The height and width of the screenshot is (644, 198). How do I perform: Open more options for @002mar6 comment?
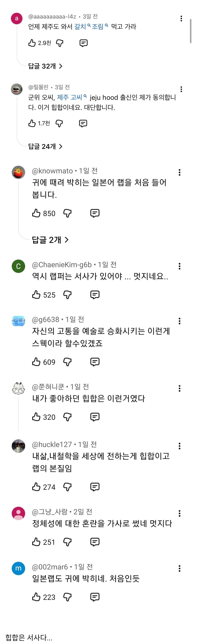(x=179, y=569)
